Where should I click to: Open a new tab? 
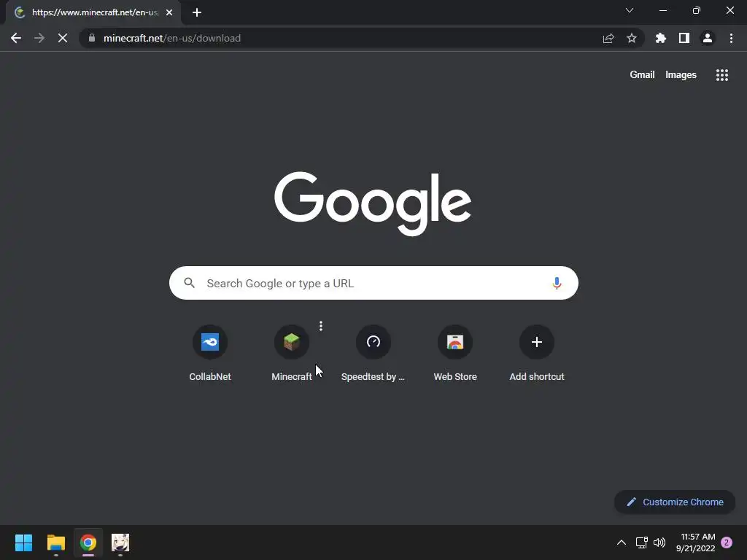point(197,12)
